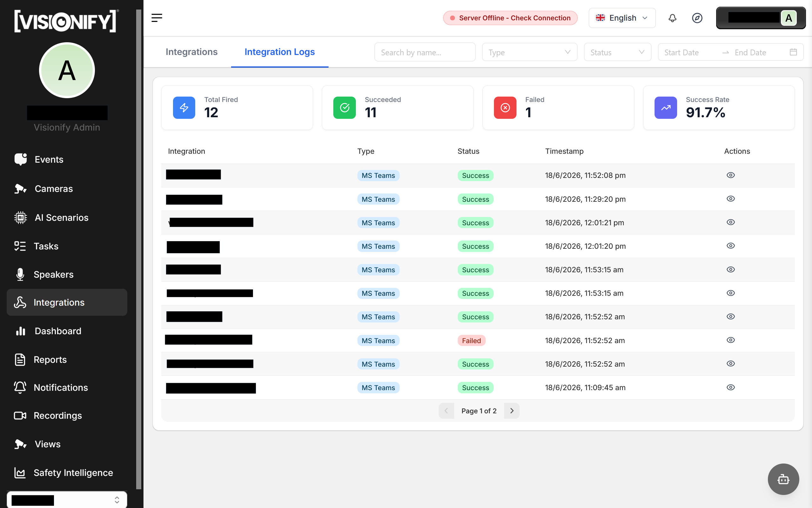View log details for 12:01:21 pm entry
This screenshot has width=812, height=508.
pyautogui.click(x=730, y=222)
